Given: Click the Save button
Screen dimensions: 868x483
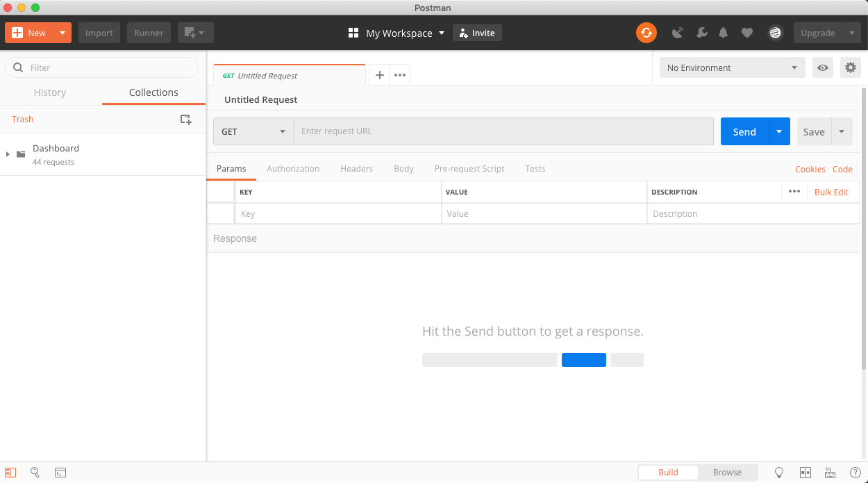Looking at the screenshot, I should [814, 131].
